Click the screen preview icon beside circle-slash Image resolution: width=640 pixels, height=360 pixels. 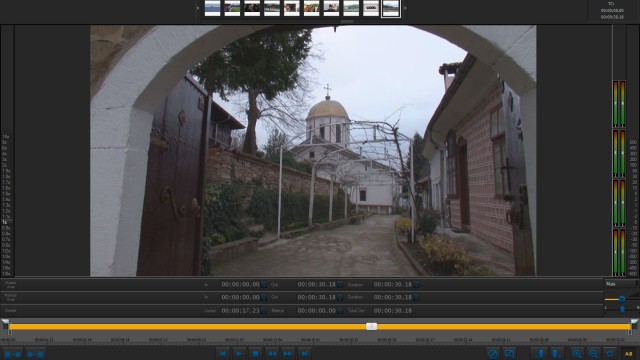(x=509, y=354)
